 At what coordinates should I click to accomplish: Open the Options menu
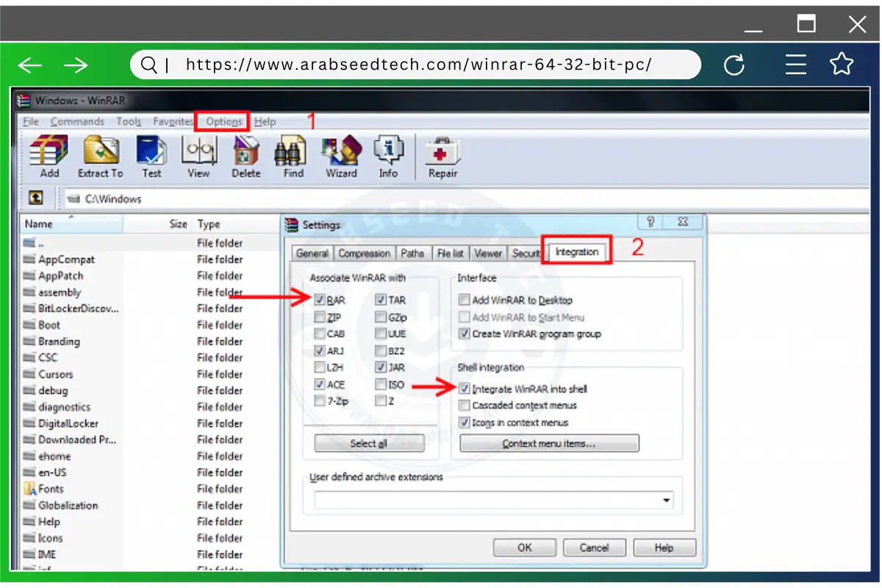pos(222,121)
